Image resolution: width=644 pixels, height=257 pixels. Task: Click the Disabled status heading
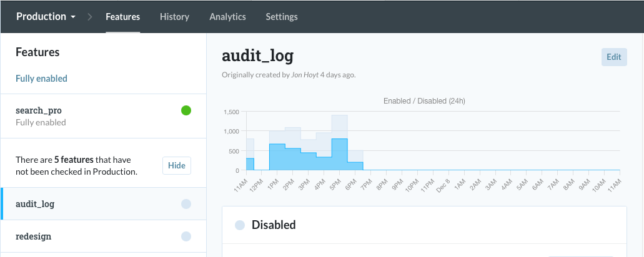click(x=274, y=225)
